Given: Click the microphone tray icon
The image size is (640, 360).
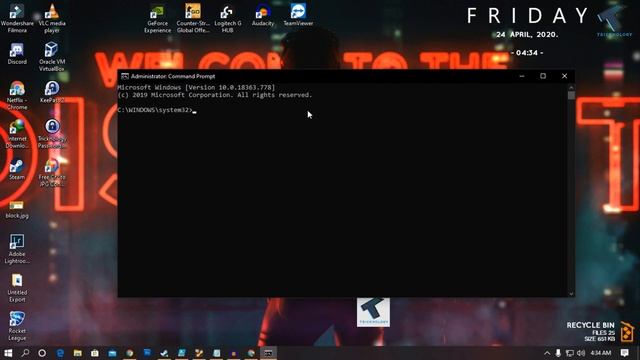Looking at the screenshot, I should (558, 353).
